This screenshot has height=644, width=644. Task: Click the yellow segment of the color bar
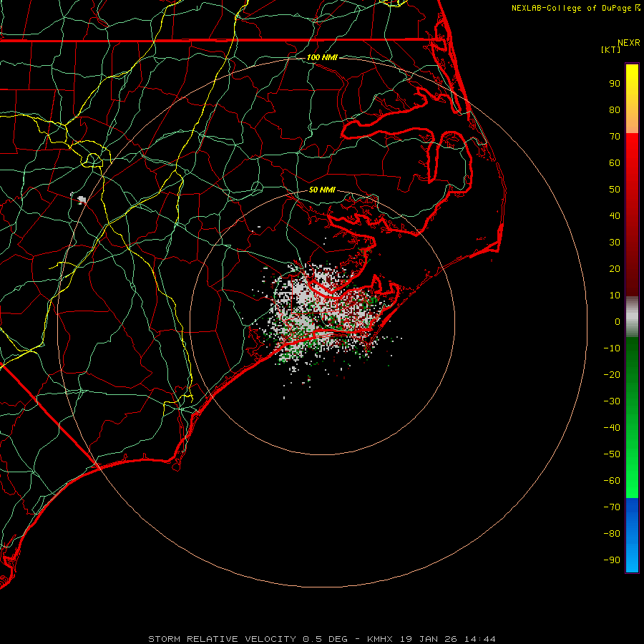click(x=632, y=99)
